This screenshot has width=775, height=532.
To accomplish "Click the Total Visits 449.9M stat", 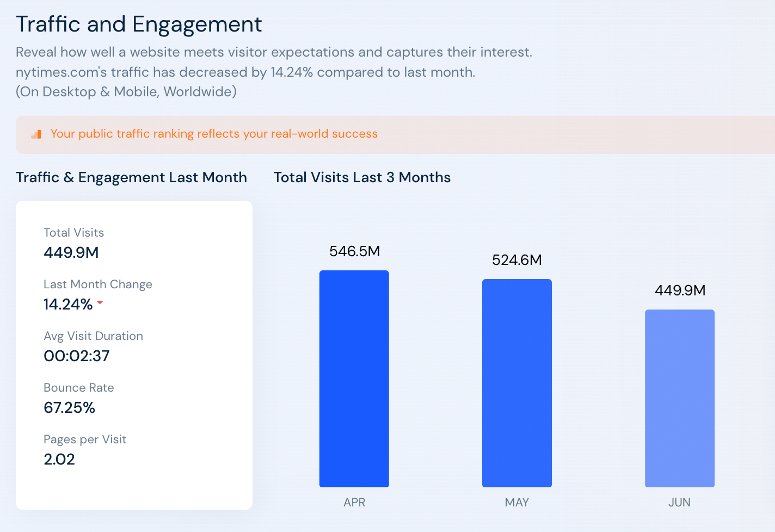I will (71, 252).
